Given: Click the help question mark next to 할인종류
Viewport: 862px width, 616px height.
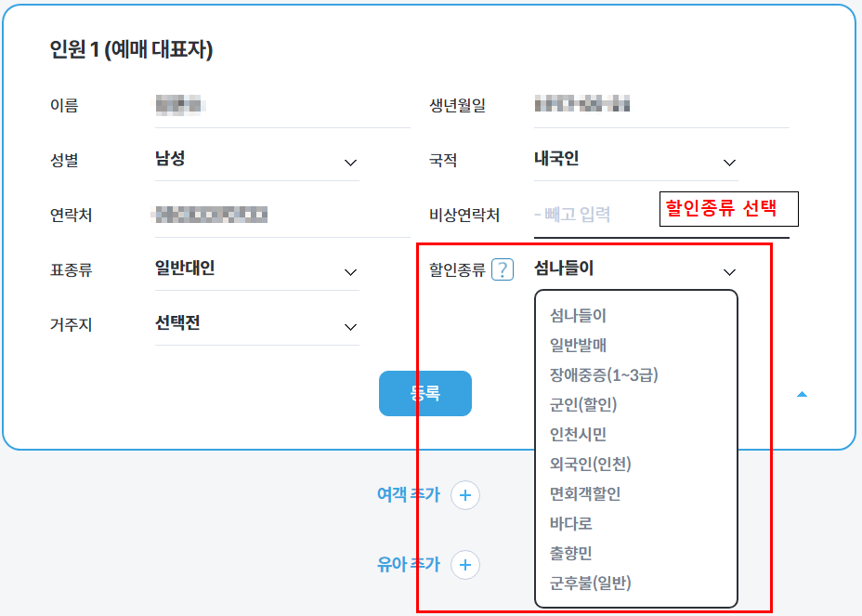Looking at the screenshot, I should [x=503, y=271].
